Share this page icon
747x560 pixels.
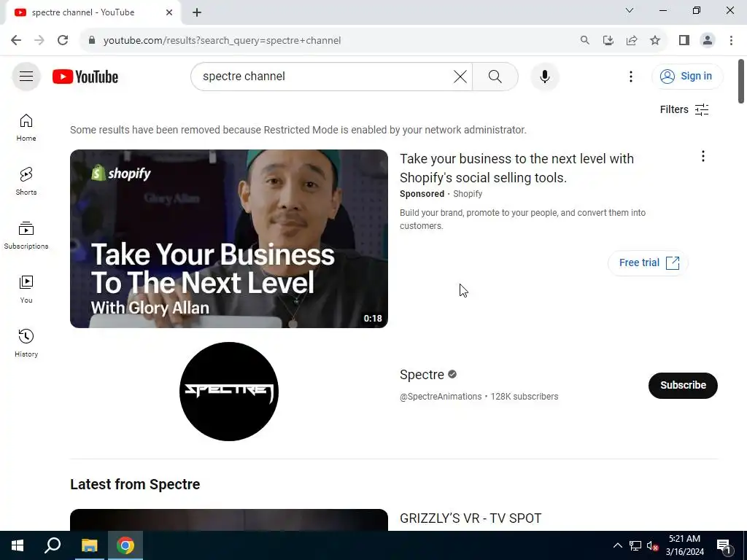click(632, 41)
